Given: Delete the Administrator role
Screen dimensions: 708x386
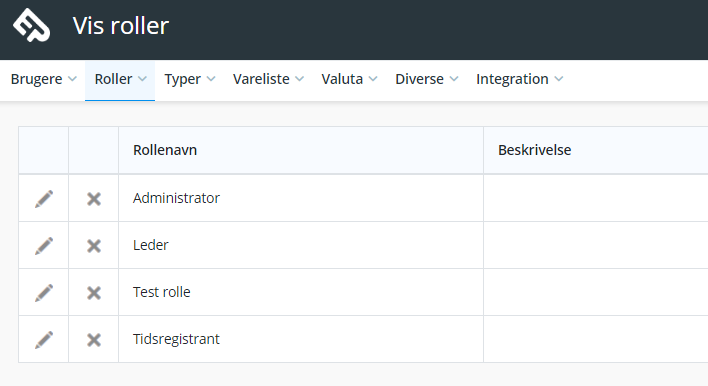Looking at the screenshot, I should point(94,199).
